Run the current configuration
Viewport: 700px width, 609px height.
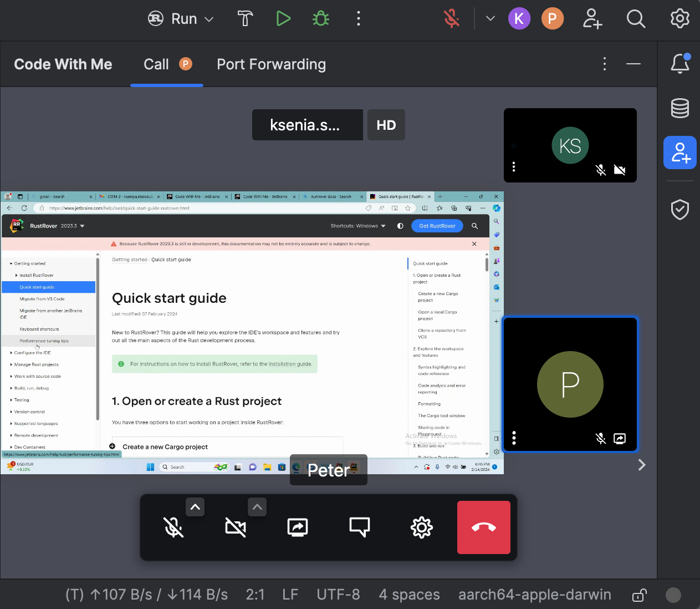pos(283,18)
